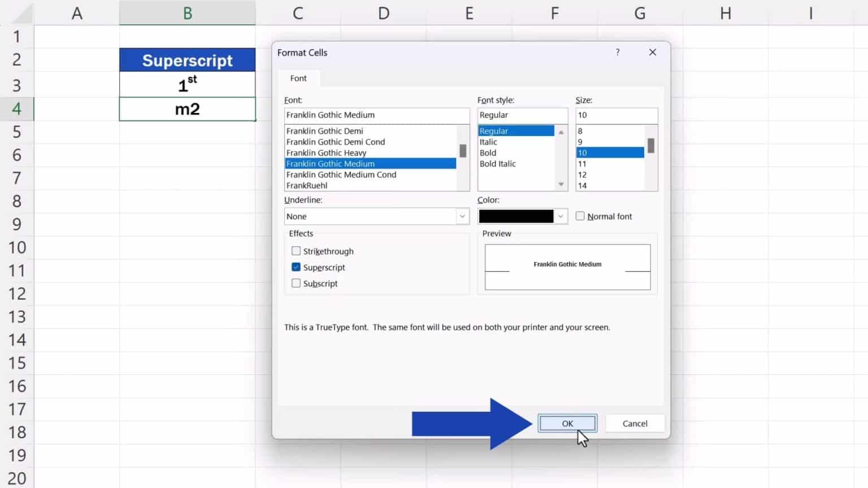
Task: Uncheck the Superscript effect
Action: (x=296, y=267)
